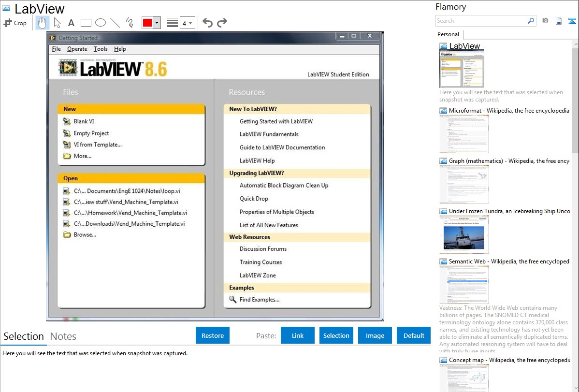The image size is (579, 392).
Task: Click the red annotation color swatch
Action: click(x=147, y=23)
